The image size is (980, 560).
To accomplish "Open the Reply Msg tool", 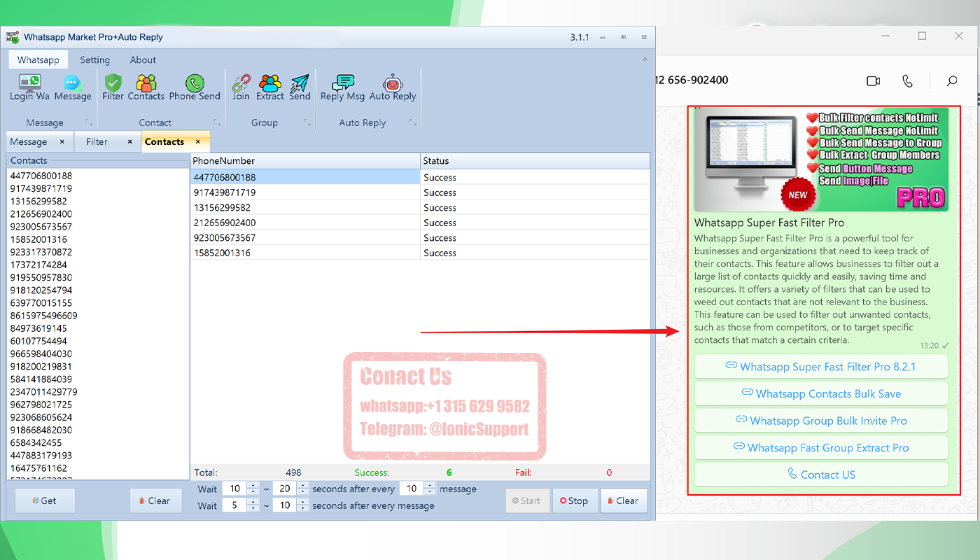I will pyautogui.click(x=342, y=88).
